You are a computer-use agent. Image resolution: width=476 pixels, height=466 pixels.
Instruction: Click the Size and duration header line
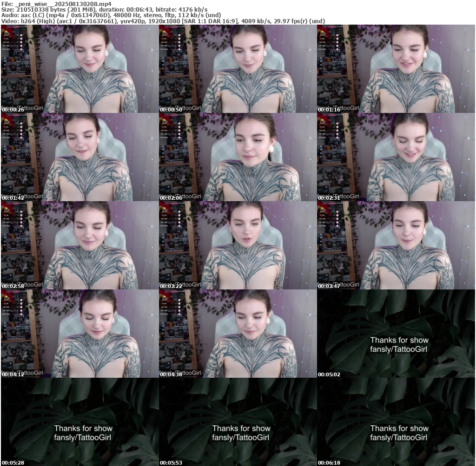click(105, 10)
